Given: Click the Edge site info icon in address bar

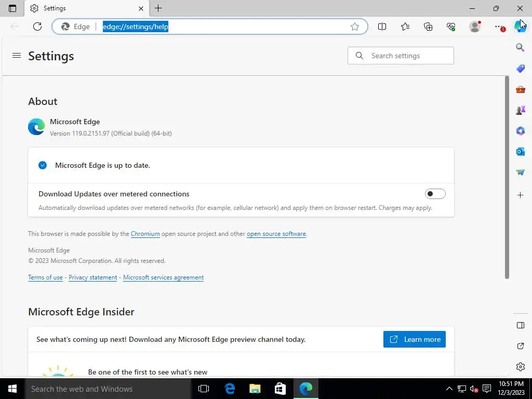Looking at the screenshot, I should coord(75,26).
